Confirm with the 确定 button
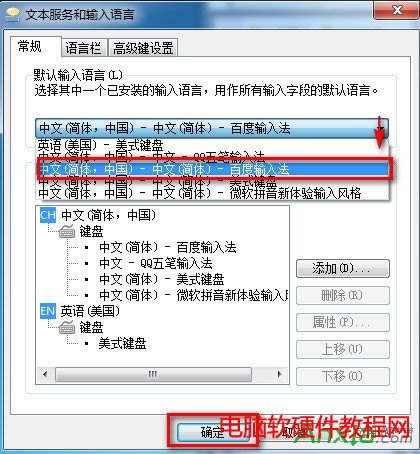The height and width of the screenshot is (454, 420). click(x=212, y=432)
